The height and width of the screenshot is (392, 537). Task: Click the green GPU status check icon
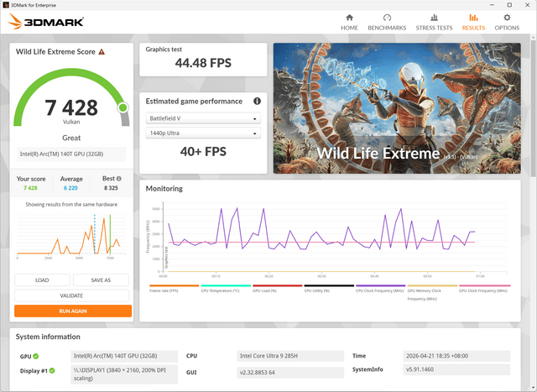pos(36,357)
